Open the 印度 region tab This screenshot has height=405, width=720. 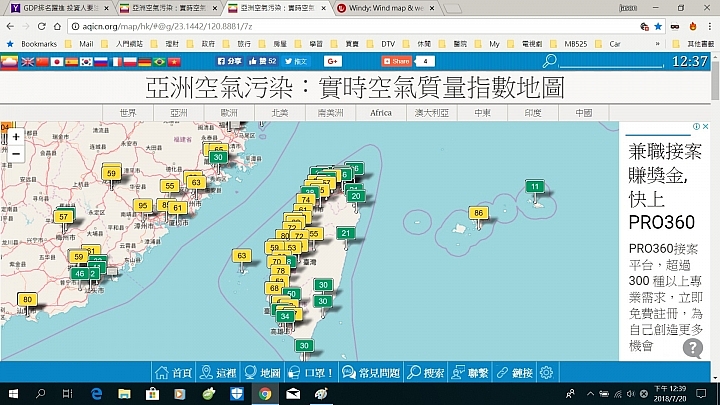[533, 113]
